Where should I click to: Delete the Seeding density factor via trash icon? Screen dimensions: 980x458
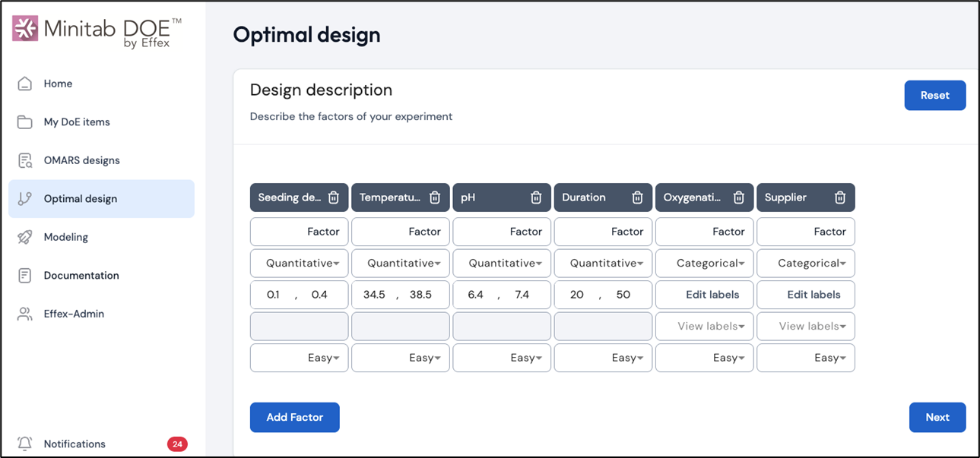[x=334, y=197]
